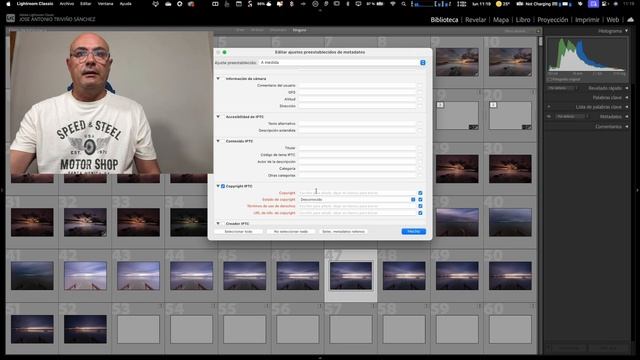Click the Seleccionar todo button
Viewport: 640px width, 360px height.
coord(238,231)
